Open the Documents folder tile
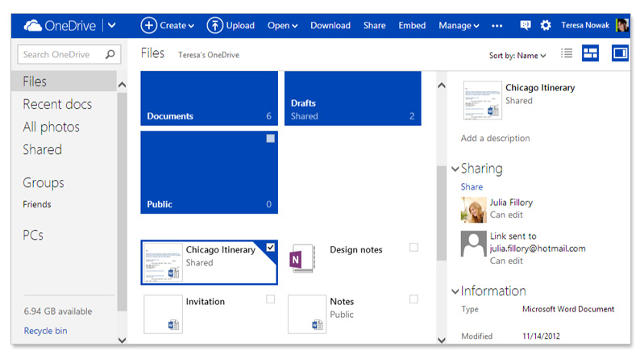This screenshot has height=355, width=644. [209, 98]
